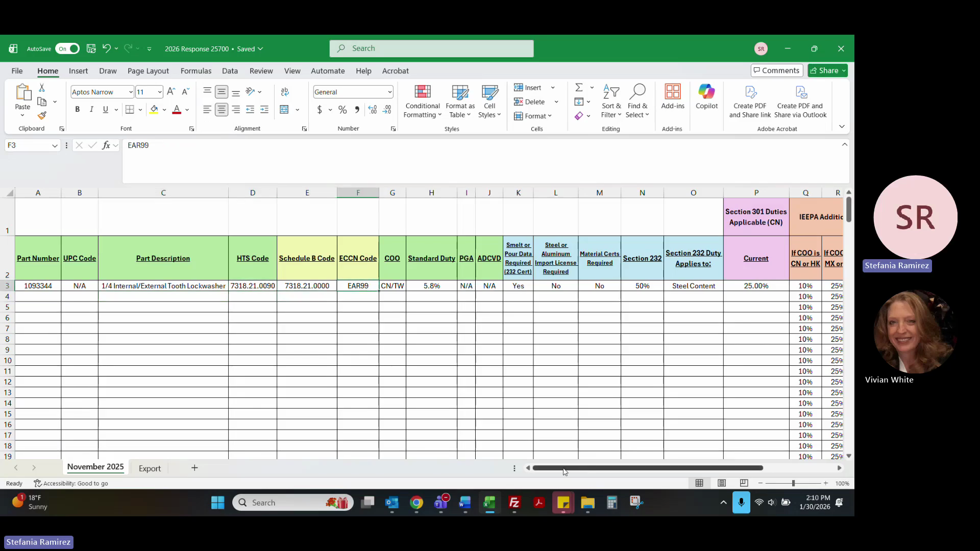Viewport: 980px width, 551px height.
Task: Click the AutoSum sigma icon
Action: (579, 87)
